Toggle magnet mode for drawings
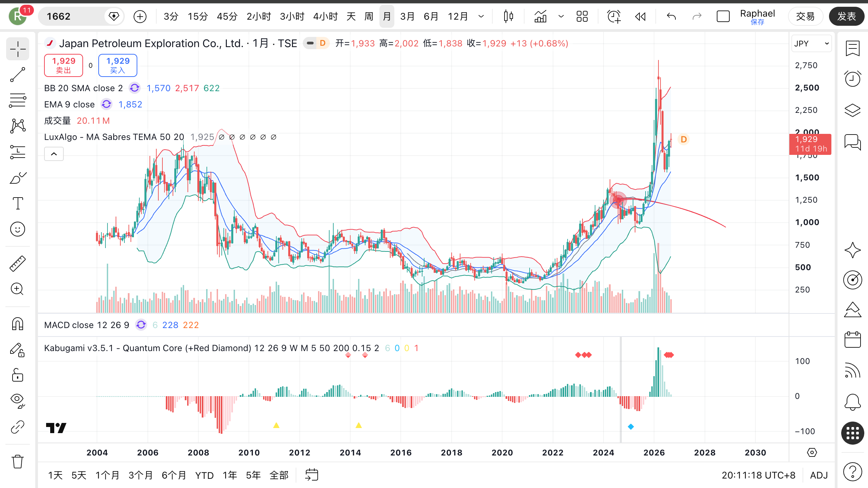The width and height of the screenshot is (868, 488). (x=18, y=324)
